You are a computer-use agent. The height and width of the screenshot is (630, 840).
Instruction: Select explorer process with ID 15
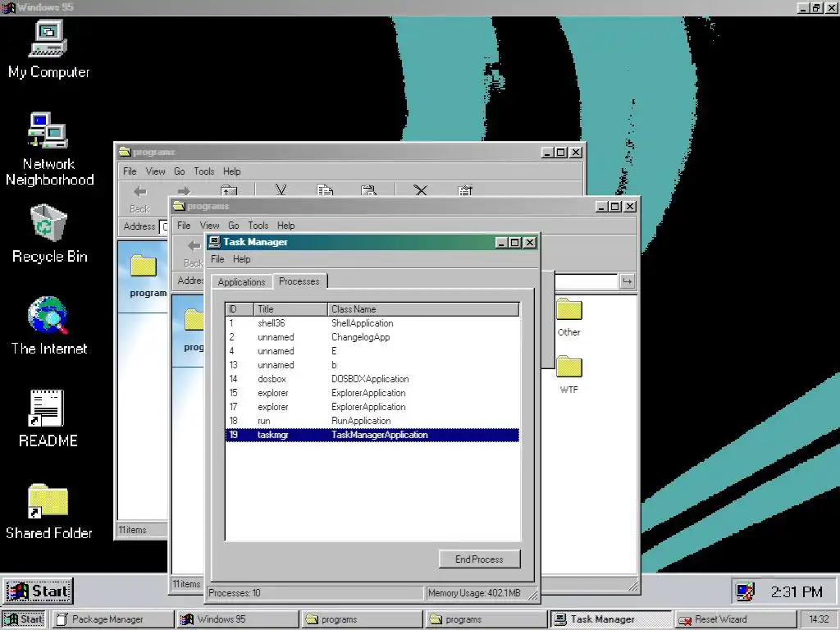[x=372, y=393]
